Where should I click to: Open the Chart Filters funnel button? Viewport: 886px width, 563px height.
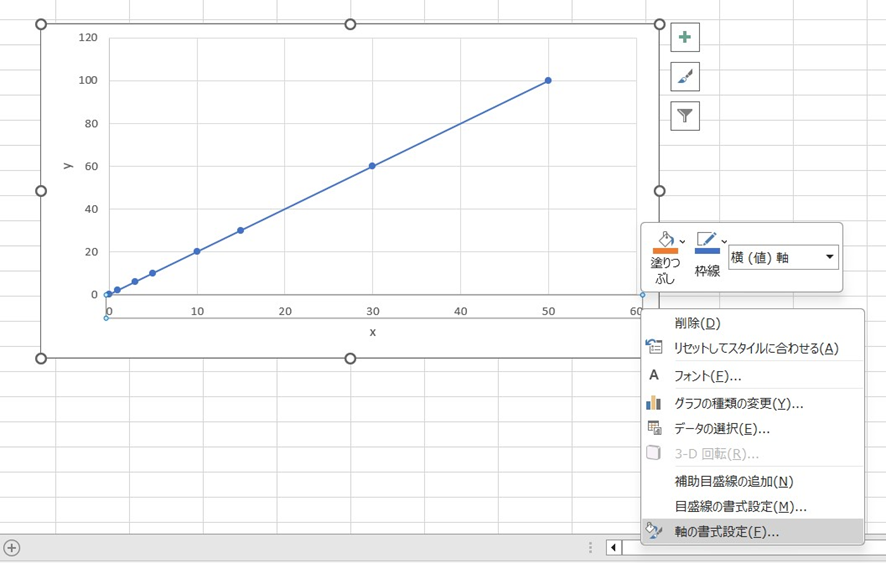tap(685, 116)
